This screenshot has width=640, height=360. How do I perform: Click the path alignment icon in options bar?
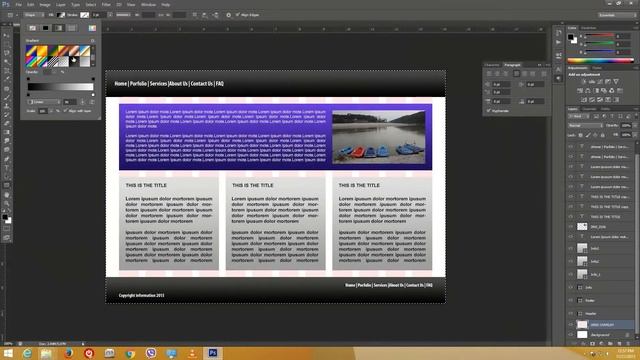[204, 15]
